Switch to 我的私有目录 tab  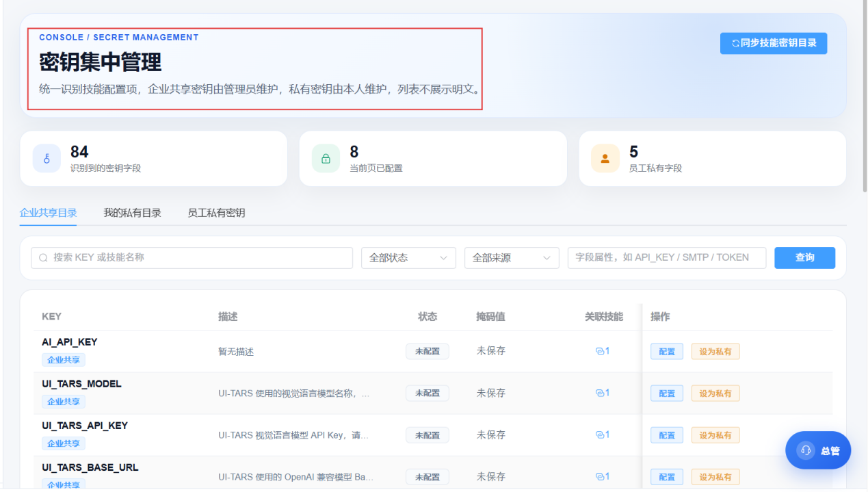[x=132, y=213]
